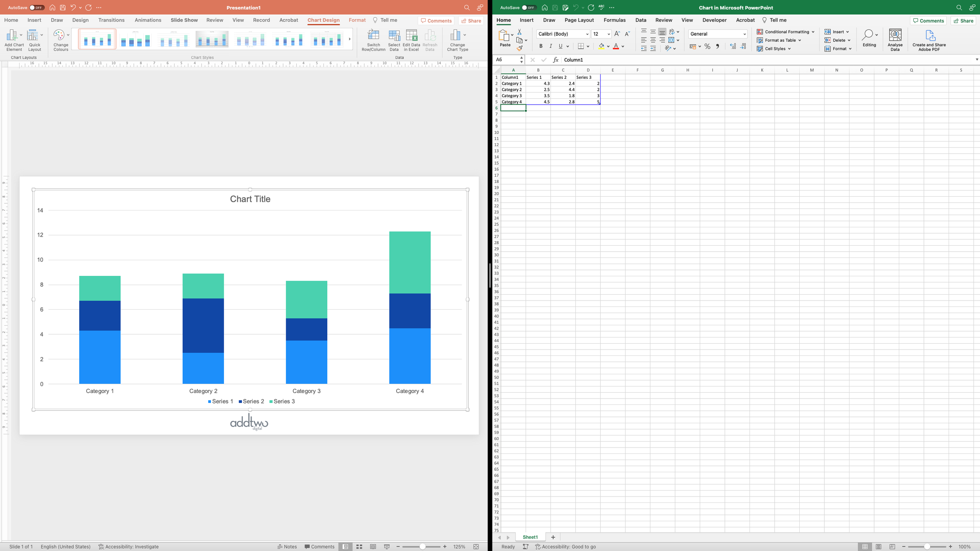Switch to Slide Sorter view
This screenshot has height=551, width=980.
[x=359, y=547]
